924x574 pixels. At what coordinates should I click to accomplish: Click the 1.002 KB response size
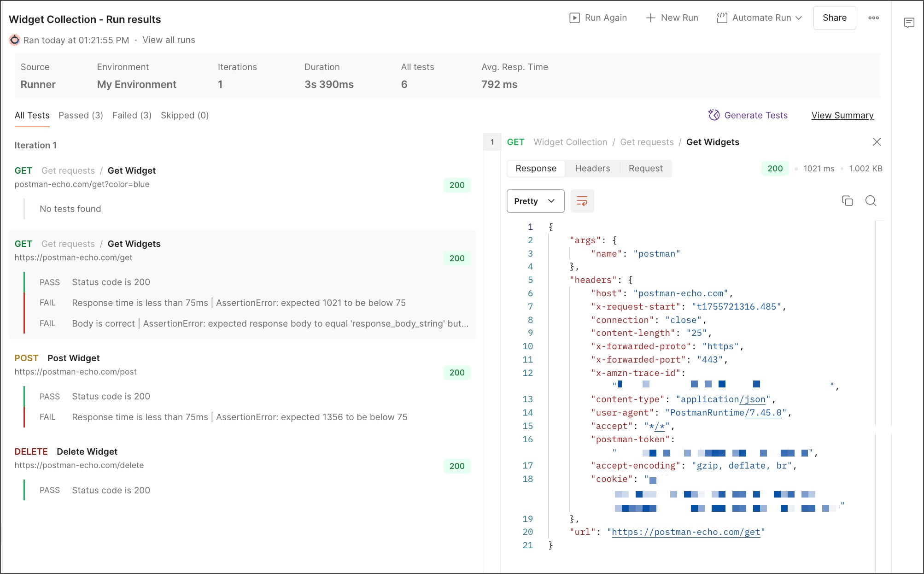click(866, 169)
